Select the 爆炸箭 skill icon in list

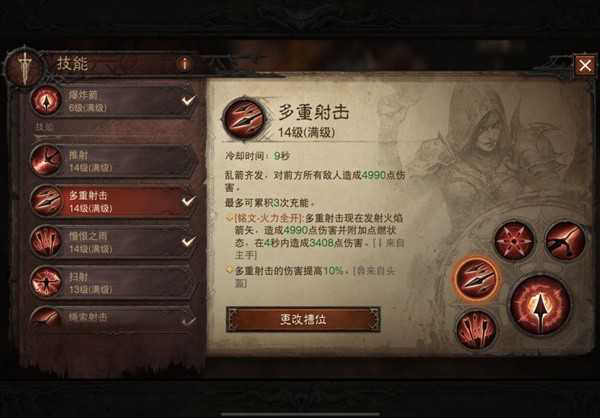(46, 101)
